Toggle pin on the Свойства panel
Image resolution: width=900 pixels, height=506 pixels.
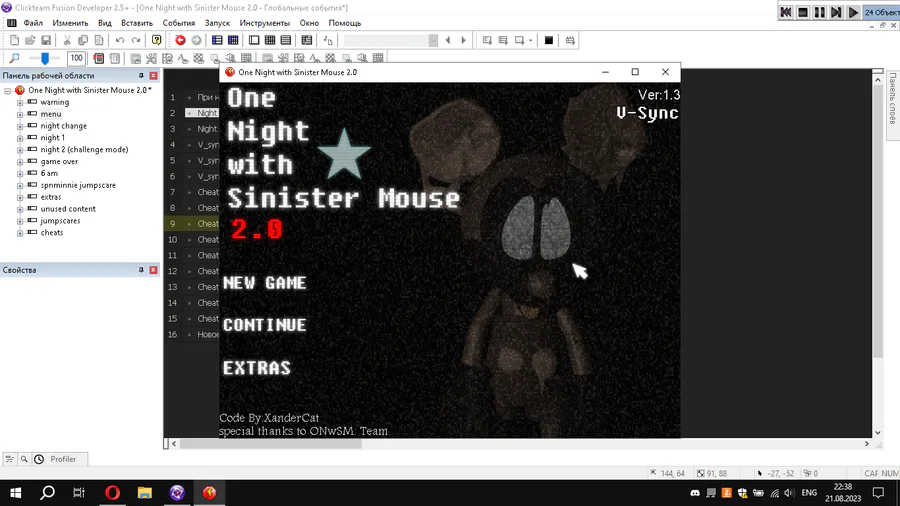[x=141, y=270]
